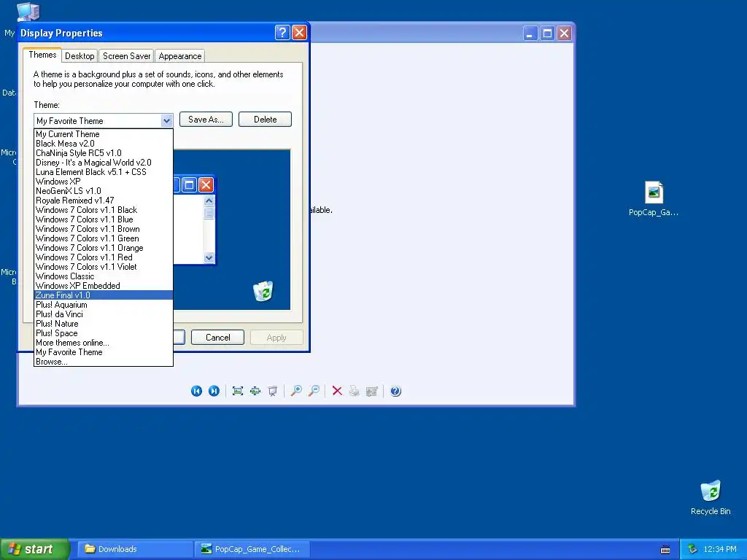Click the print icon in viewer toolbar
747x560 pixels.
tap(355, 391)
